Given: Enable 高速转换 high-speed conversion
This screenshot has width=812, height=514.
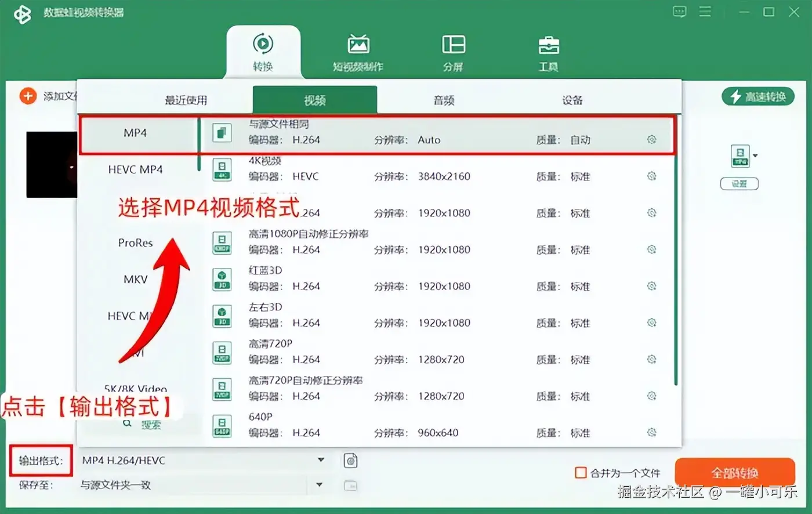Looking at the screenshot, I should tap(758, 97).
